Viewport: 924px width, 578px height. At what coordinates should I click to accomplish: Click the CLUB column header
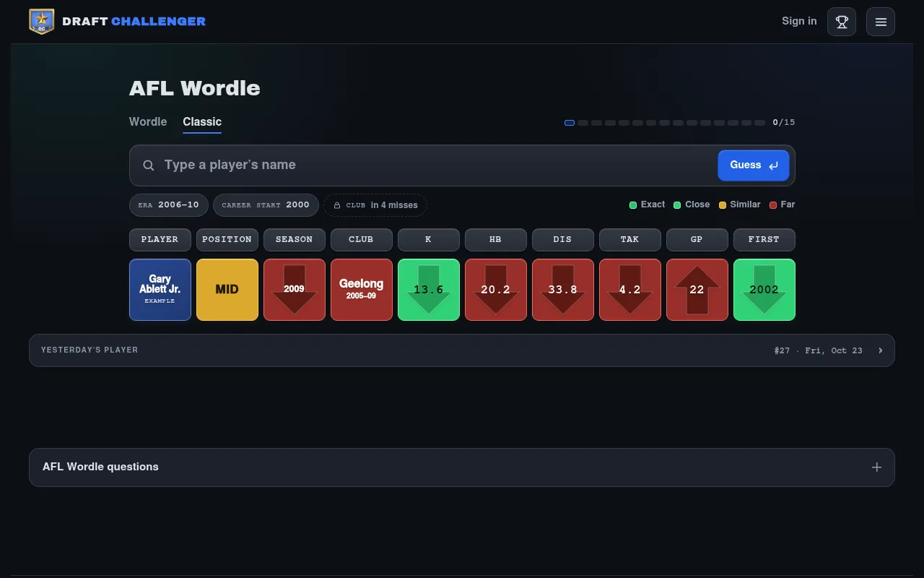click(x=362, y=240)
